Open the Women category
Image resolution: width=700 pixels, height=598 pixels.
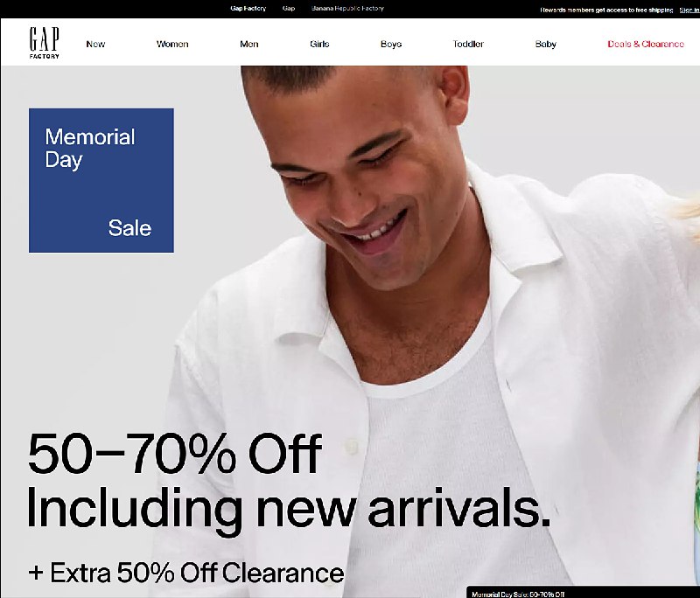point(172,44)
